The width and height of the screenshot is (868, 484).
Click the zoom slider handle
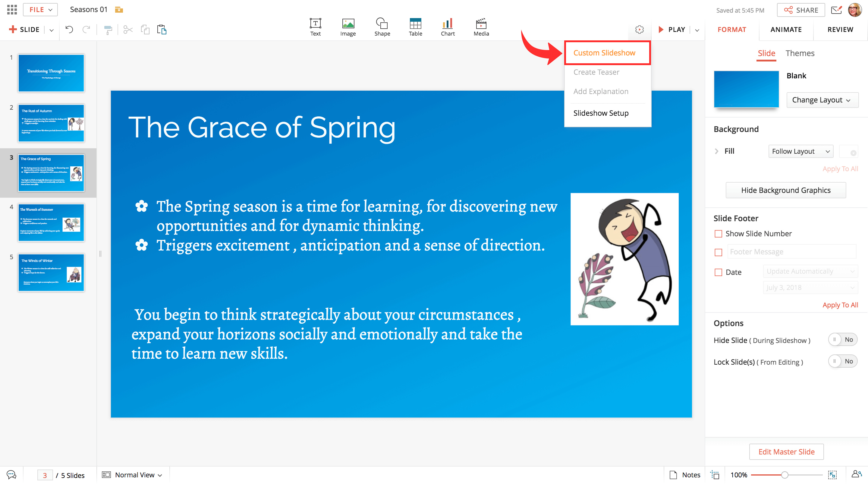click(x=785, y=475)
